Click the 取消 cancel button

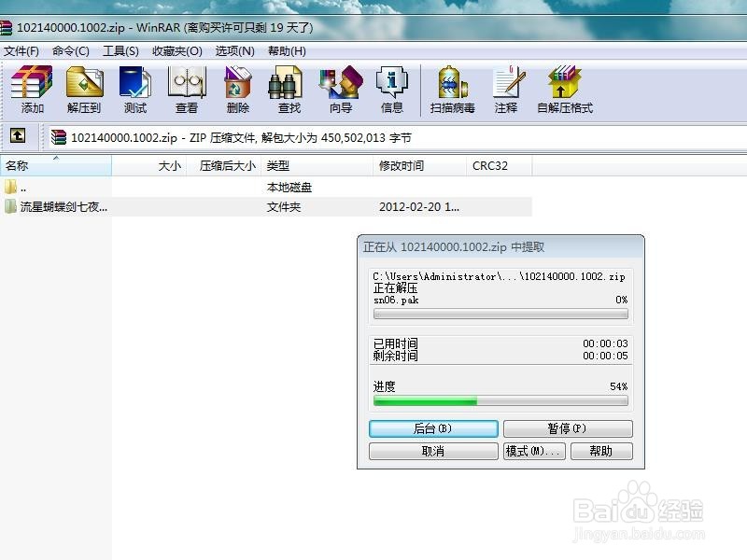tap(433, 451)
